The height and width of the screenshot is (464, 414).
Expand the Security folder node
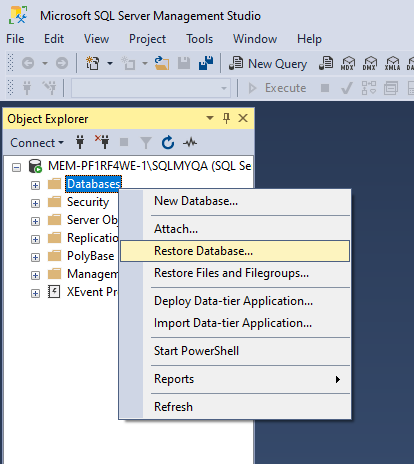pos(35,203)
